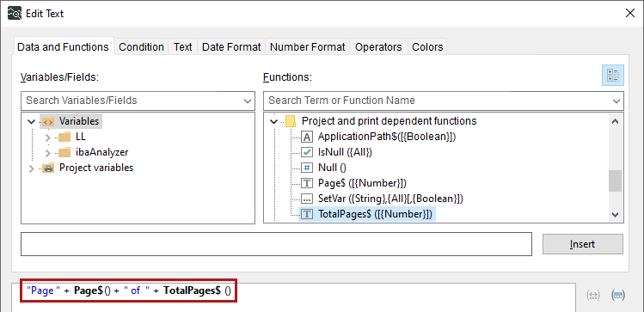Viewport: 644px width, 312px height.
Task: Click the IsNull boolean checkmark icon
Action: [307, 152]
